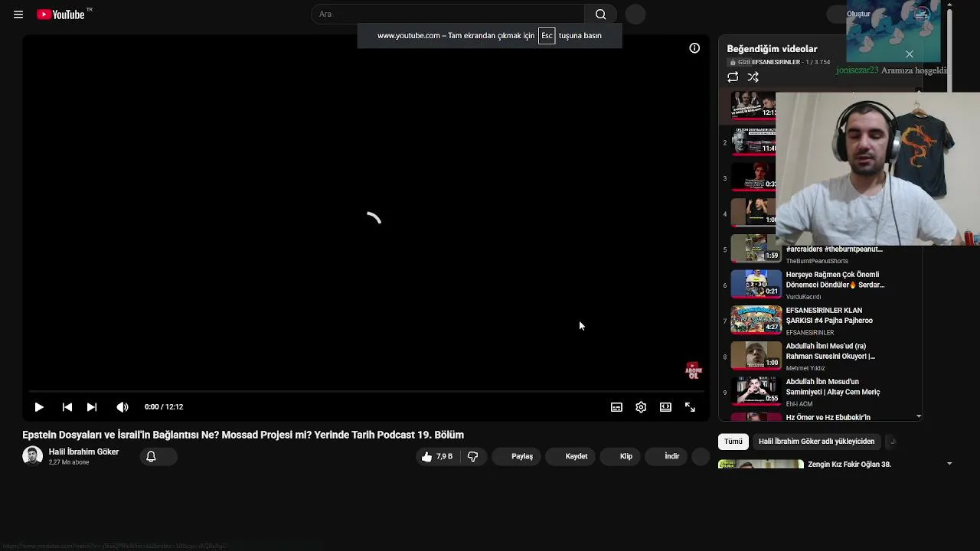The height and width of the screenshot is (551, 980).
Task: Click the 0:00 / 12:12 time display
Action: pos(164,407)
